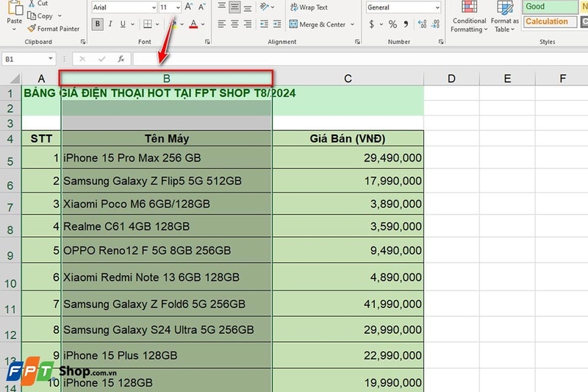Open the Borders button in the Font group
Image resolution: width=588 pixels, height=392 pixels.
pos(148,24)
